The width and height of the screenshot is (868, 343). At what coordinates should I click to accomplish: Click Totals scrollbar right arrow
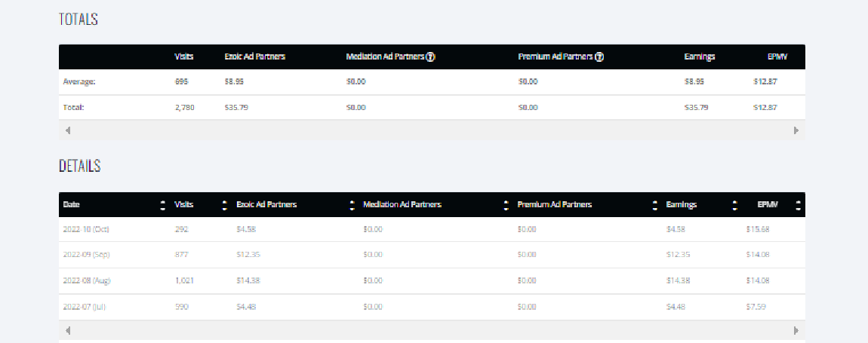(796, 130)
